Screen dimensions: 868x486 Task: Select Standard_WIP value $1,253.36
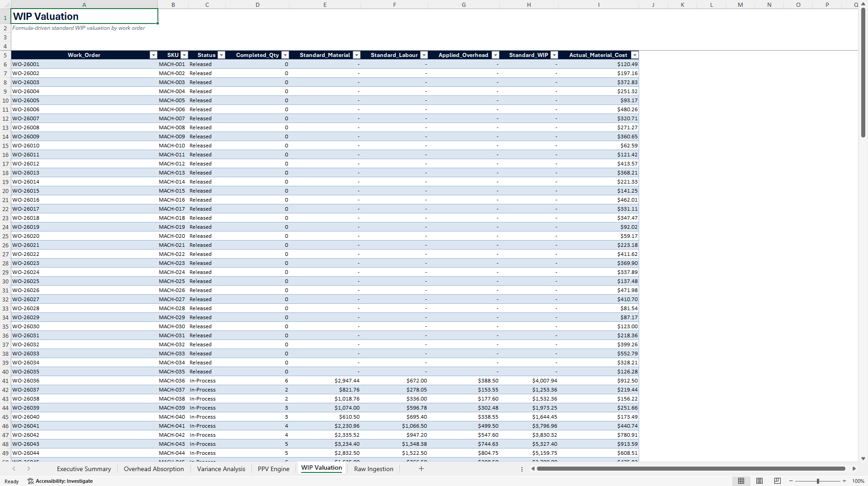coord(529,390)
